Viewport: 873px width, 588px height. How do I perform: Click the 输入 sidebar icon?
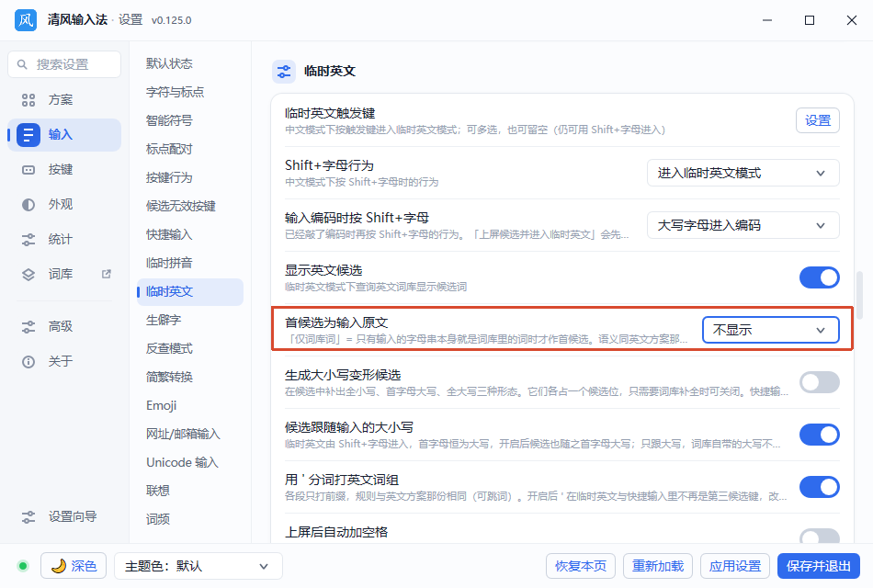tap(28, 135)
